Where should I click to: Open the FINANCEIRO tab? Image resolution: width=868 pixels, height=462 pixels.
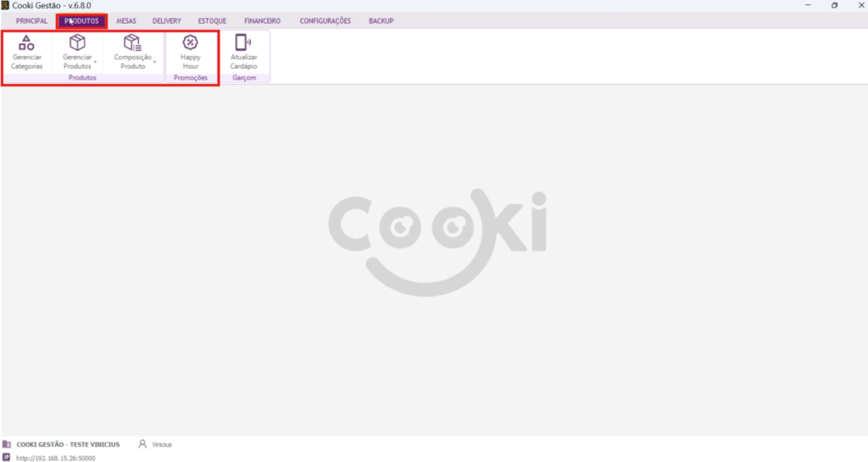262,21
